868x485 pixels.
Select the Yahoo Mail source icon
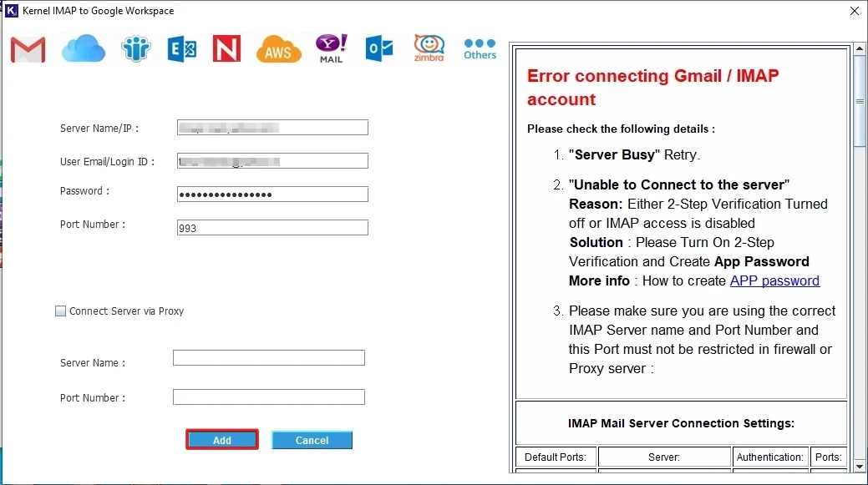[x=330, y=49]
